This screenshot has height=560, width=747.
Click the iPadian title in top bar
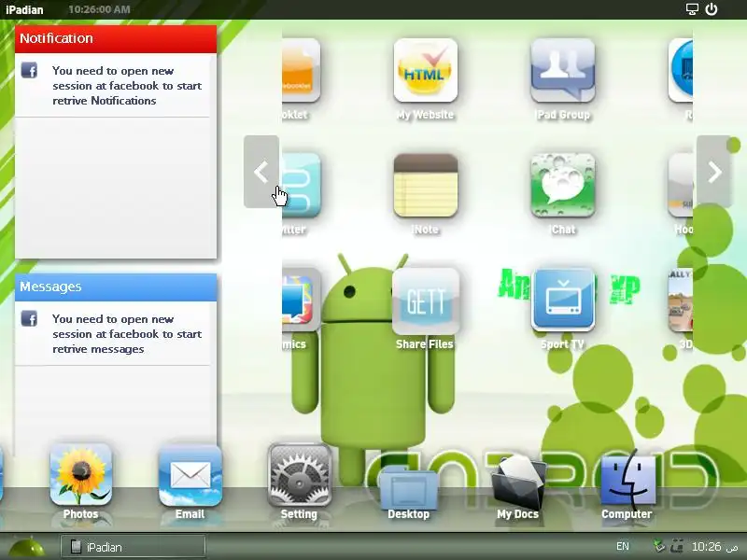pos(24,9)
